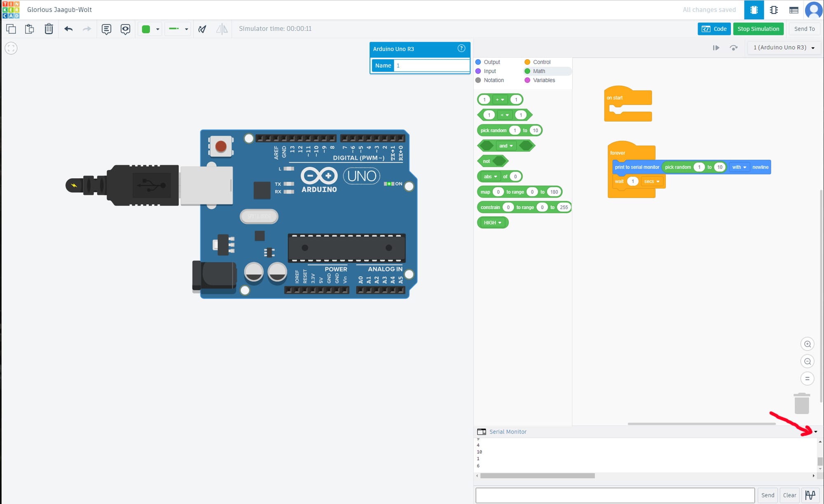Image resolution: width=824 pixels, height=504 pixels.
Task: Open the 'with' newline dropdown
Action: tap(739, 167)
